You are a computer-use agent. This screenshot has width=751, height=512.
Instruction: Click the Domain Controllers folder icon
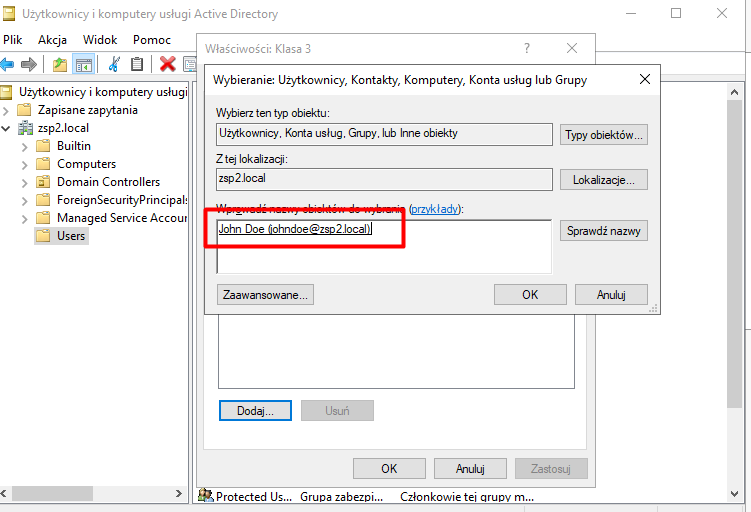tap(43, 182)
